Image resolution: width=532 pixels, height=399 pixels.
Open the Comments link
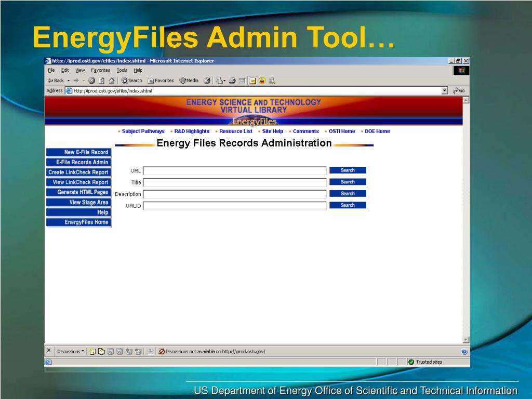pos(305,131)
